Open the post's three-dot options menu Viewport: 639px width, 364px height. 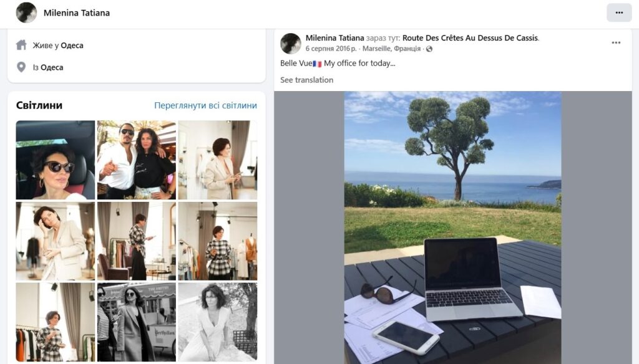click(x=616, y=43)
